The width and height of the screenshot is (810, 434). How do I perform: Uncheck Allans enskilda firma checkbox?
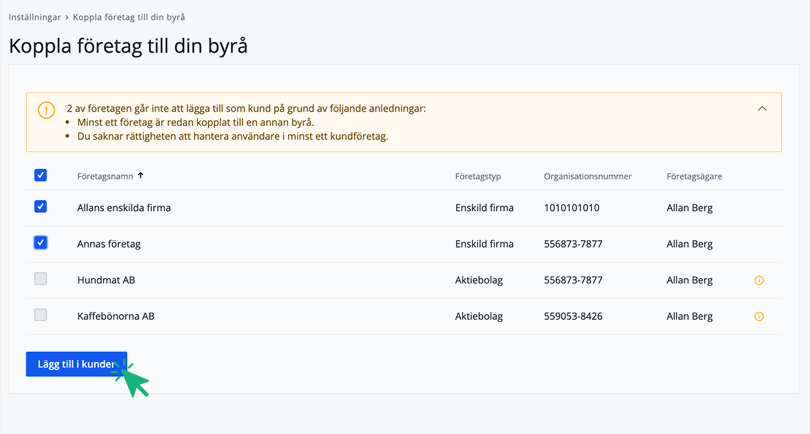click(x=41, y=207)
